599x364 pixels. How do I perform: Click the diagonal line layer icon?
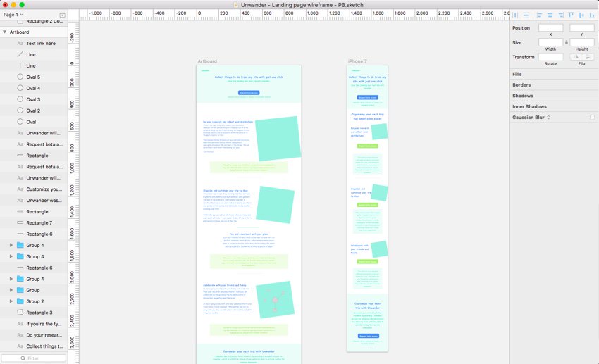pyautogui.click(x=20, y=54)
